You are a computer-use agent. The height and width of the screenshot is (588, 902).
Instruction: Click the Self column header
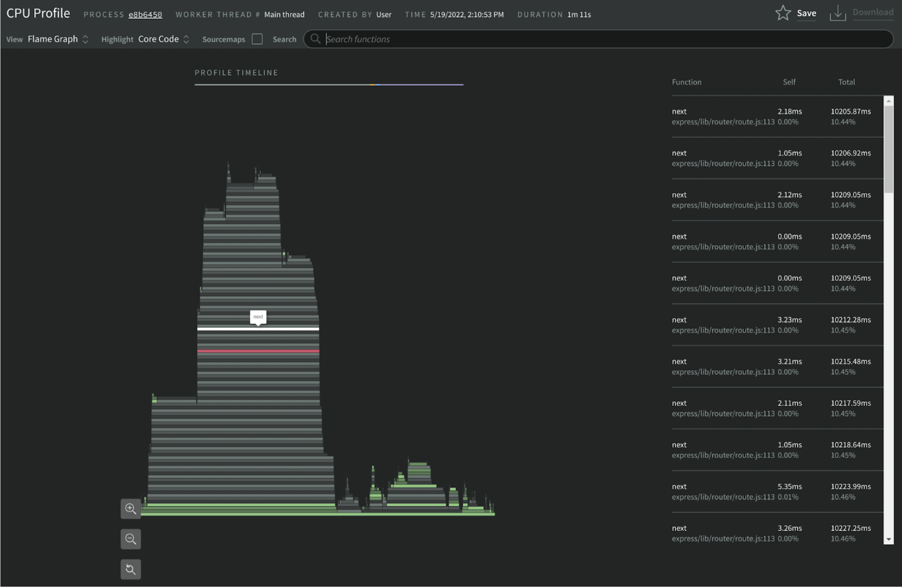[789, 82]
